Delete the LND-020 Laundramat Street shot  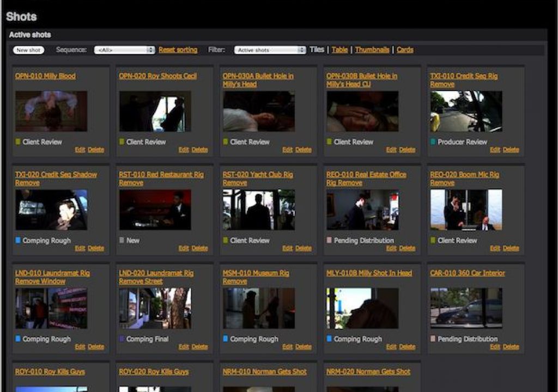[x=199, y=347]
